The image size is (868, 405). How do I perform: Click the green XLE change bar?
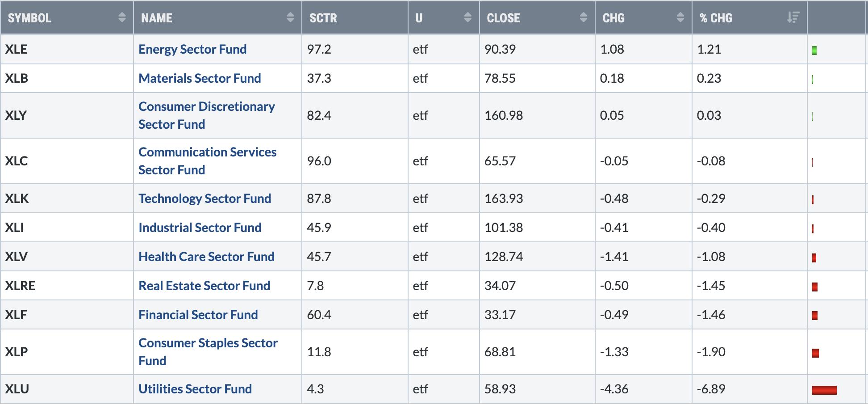814,51
